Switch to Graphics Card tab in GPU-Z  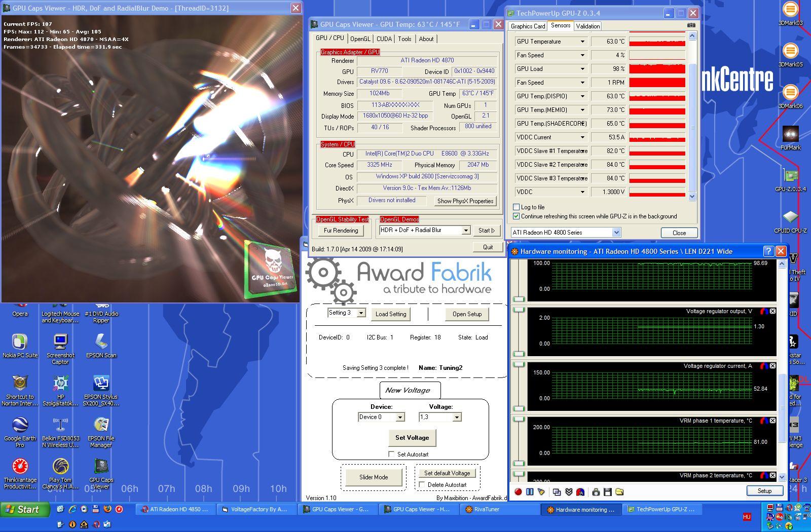point(528,26)
